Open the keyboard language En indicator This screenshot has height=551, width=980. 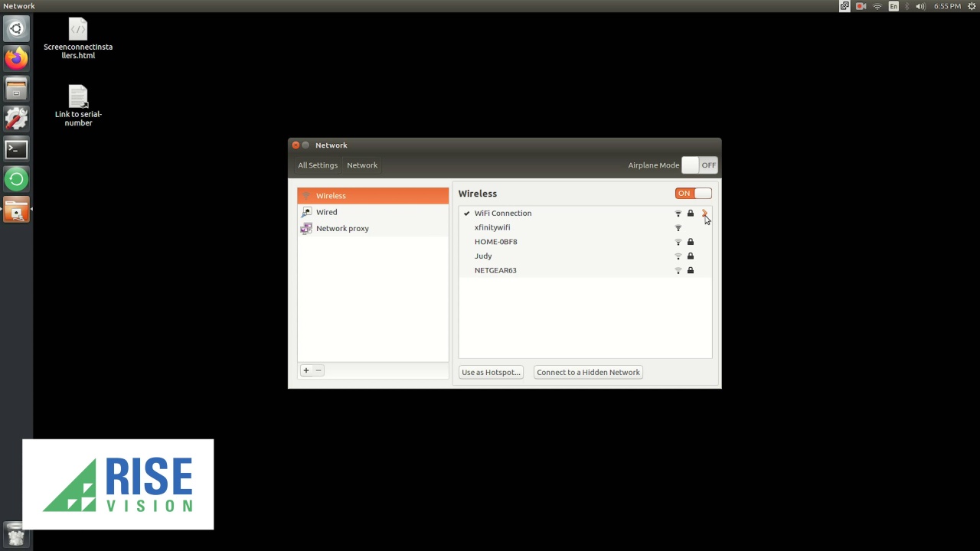(x=893, y=6)
